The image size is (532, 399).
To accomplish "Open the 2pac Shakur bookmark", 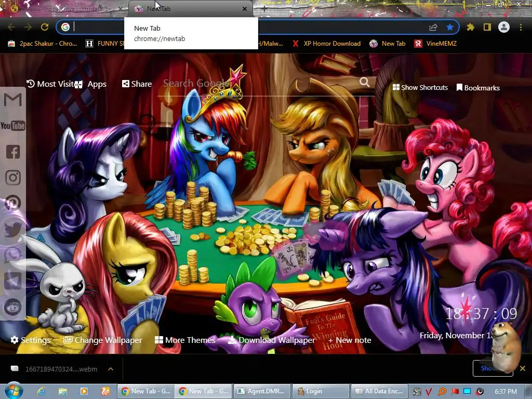I will 43,44.
